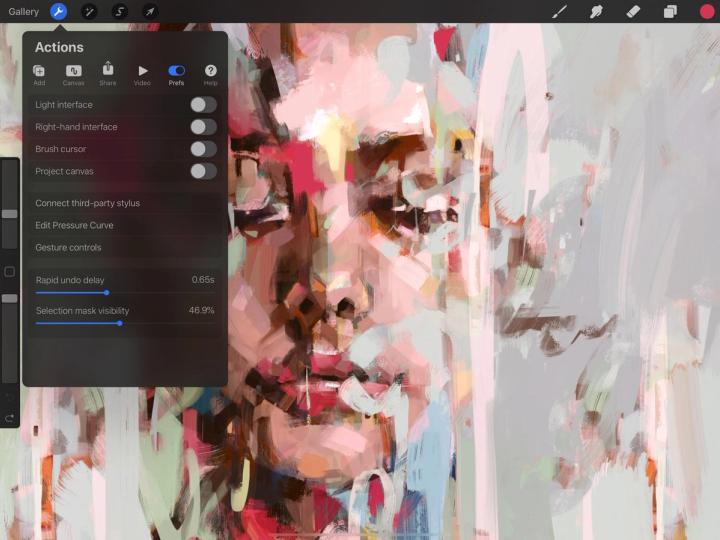This screenshot has width=720, height=540.
Task: Tap the undo arrow in sidebar
Action: [x=9, y=397]
